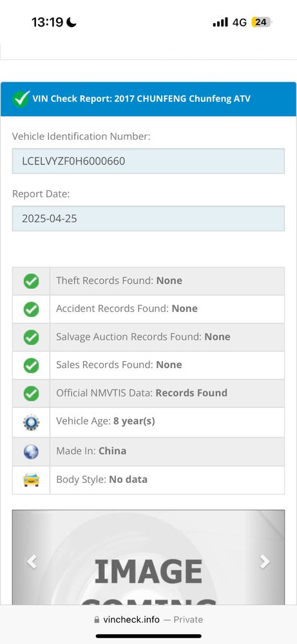297x644 pixels.
Task: Click the Sales Records green check icon
Action: coord(31,365)
